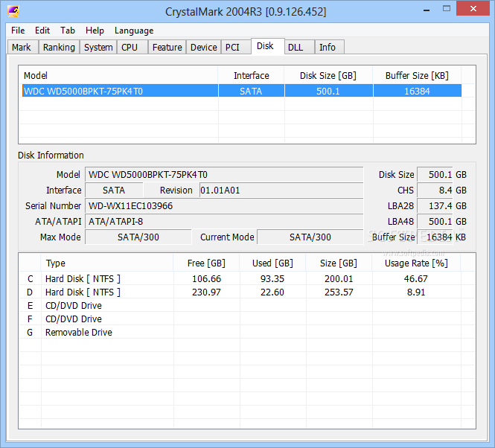495x448 pixels.
Task: Click the Usage Rate [%] column header
Action: tap(416, 263)
